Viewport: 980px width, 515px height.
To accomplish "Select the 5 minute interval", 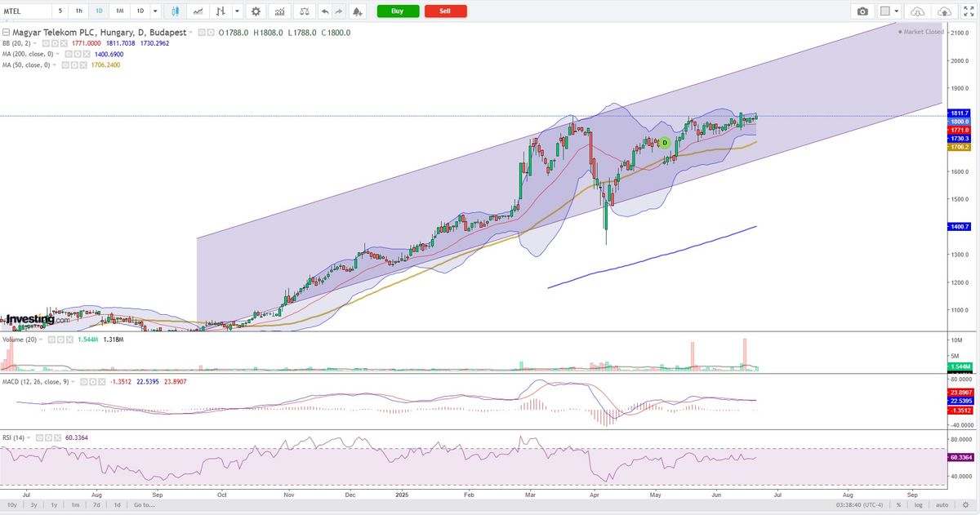I will point(59,11).
